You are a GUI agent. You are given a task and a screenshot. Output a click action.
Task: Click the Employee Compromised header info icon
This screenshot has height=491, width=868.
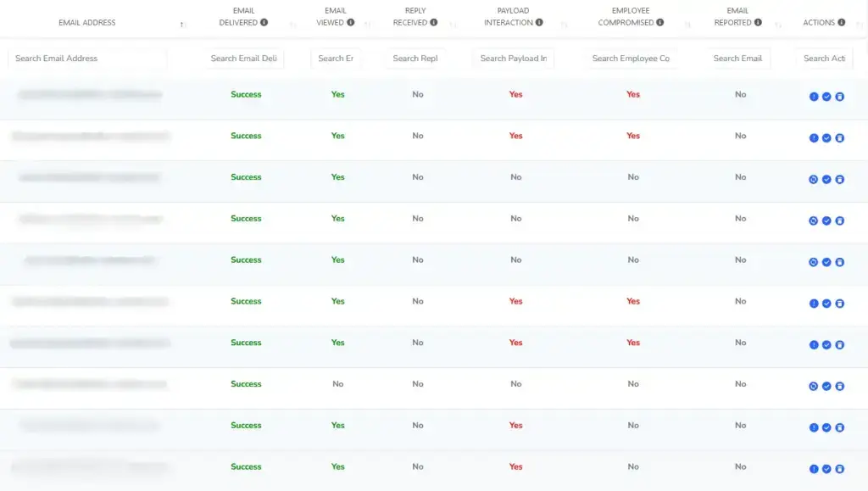click(659, 23)
